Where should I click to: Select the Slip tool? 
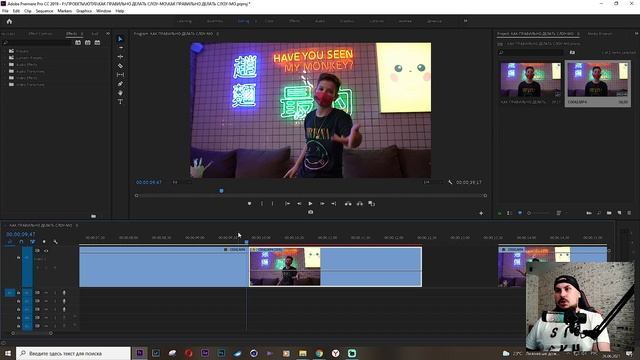120,75
